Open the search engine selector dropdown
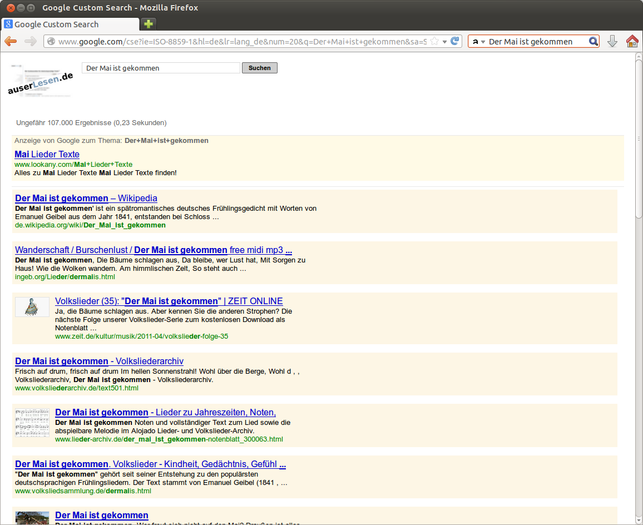Screen dimensions: 643x525 coord(478,41)
